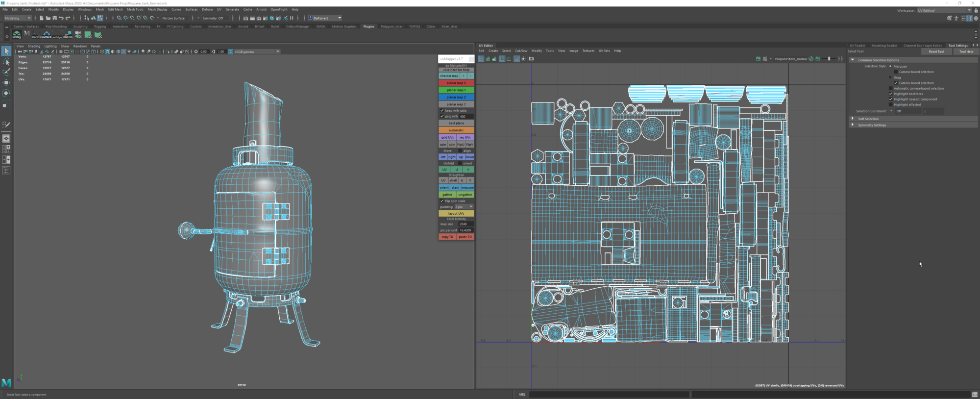Click the Undo arrow icon
Viewport: 980px width, 399px height.
click(x=61, y=18)
